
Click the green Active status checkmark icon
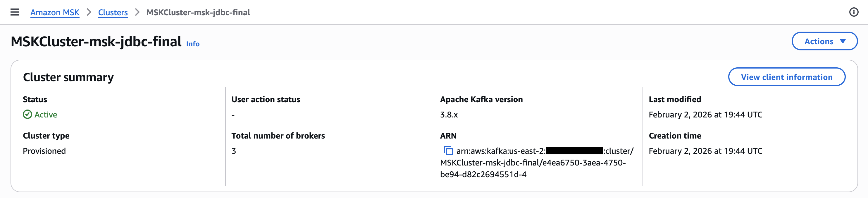point(27,115)
